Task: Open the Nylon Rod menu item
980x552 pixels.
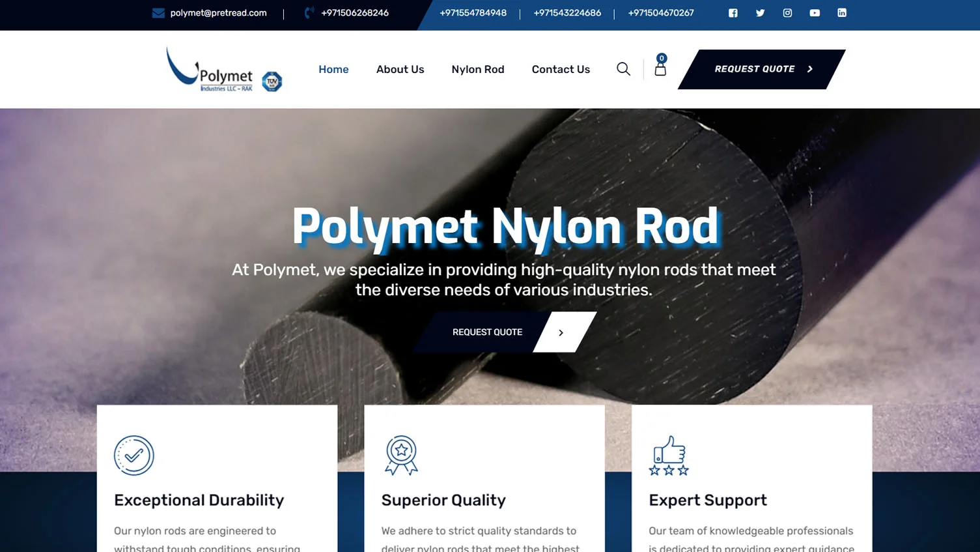Action: pyautogui.click(x=478, y=69)
